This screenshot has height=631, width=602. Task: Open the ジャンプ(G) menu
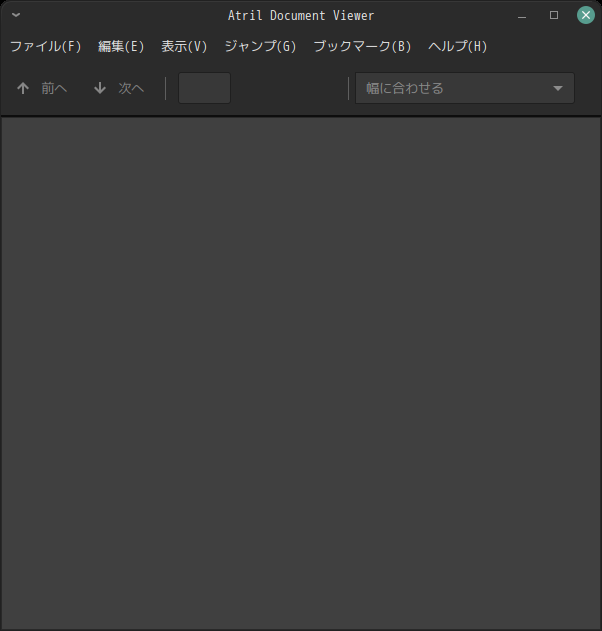tap(260, 47)
